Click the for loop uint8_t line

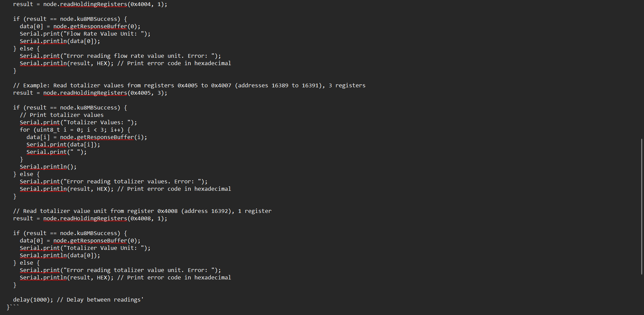pos(75,130)
